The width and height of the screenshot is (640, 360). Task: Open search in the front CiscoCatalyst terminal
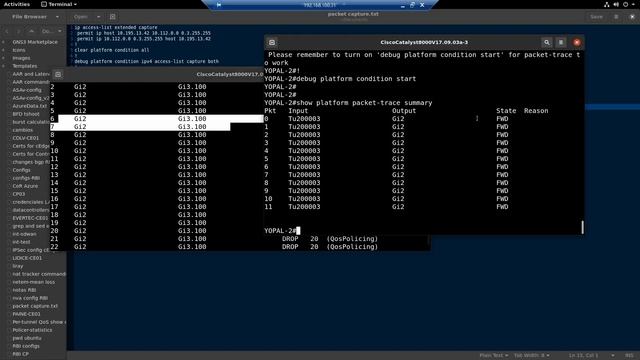pos(547,42)
